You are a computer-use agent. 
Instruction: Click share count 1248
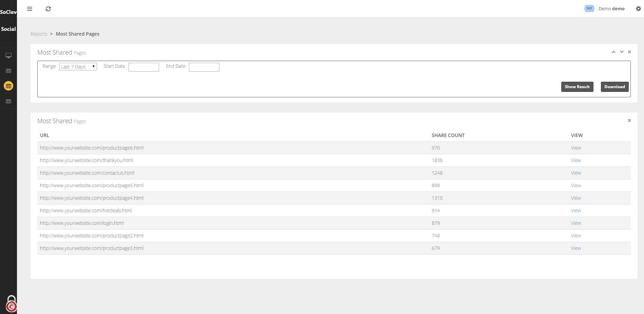[x=437, y=173]
